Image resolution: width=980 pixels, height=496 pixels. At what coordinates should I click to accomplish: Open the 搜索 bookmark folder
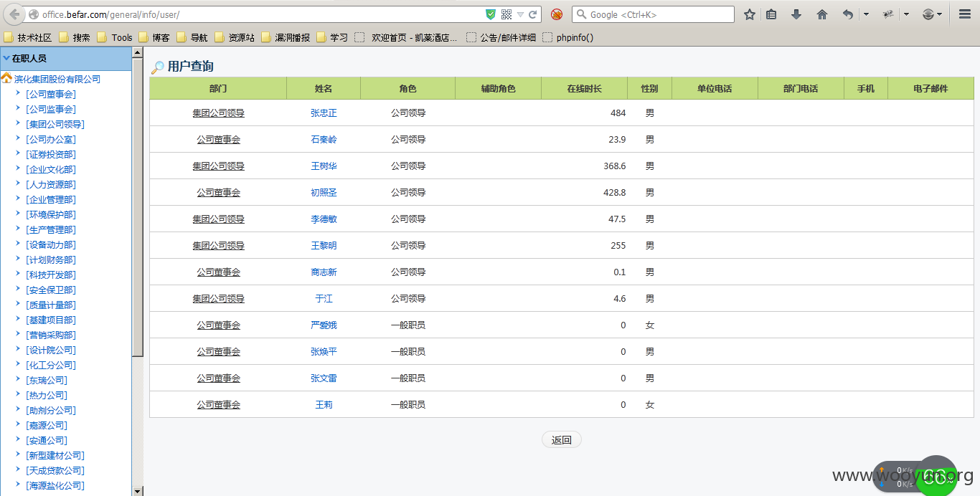point(75,37)
